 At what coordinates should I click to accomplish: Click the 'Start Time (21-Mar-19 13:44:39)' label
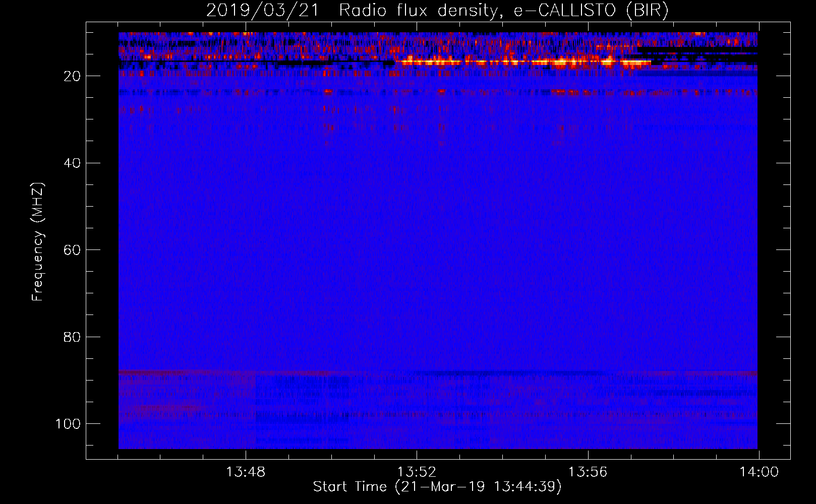click(437, 487)
